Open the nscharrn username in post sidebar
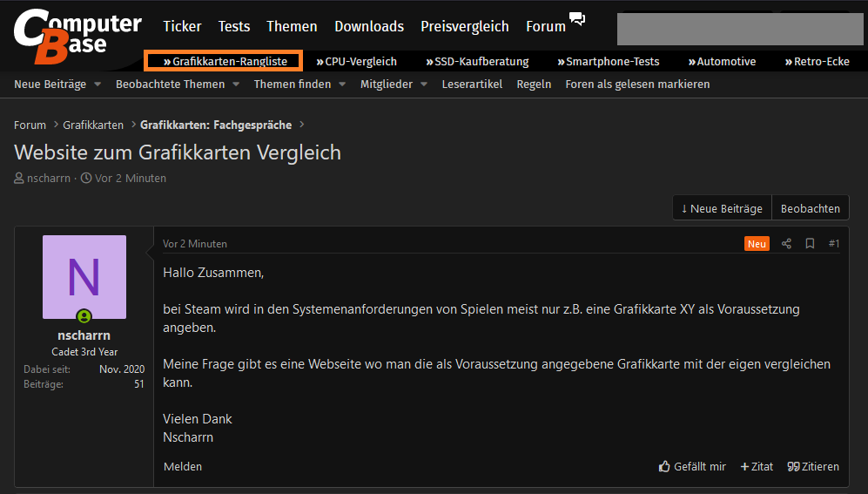 (x=84, y=335)
